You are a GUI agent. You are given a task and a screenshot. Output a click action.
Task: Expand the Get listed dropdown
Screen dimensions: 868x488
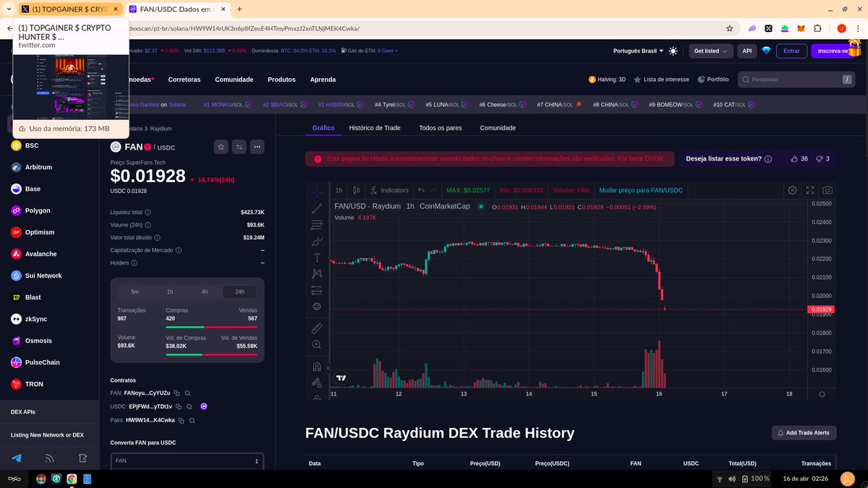point(710,51)
